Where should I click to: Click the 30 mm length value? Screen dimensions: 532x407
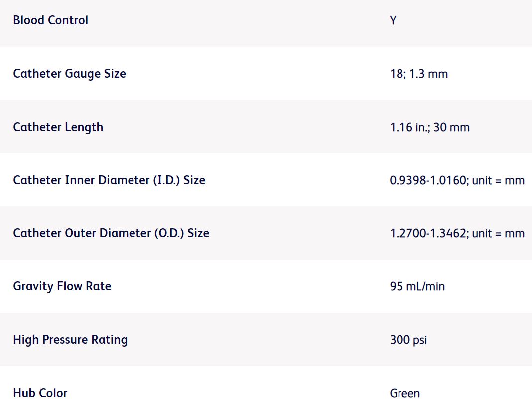point(451,128)
